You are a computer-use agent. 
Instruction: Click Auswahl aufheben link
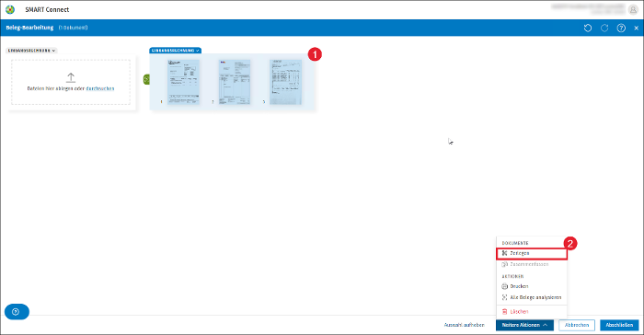(464, 325)
